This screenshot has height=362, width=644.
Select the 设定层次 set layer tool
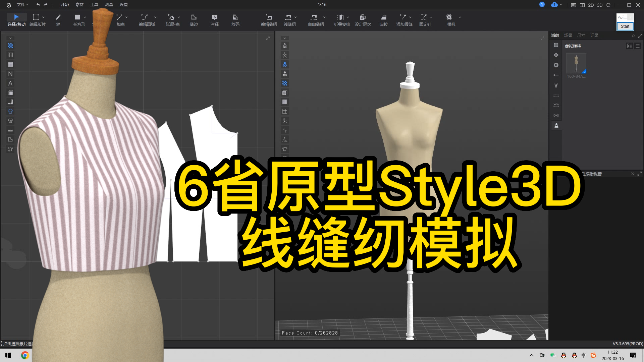(x=363, y=20)
